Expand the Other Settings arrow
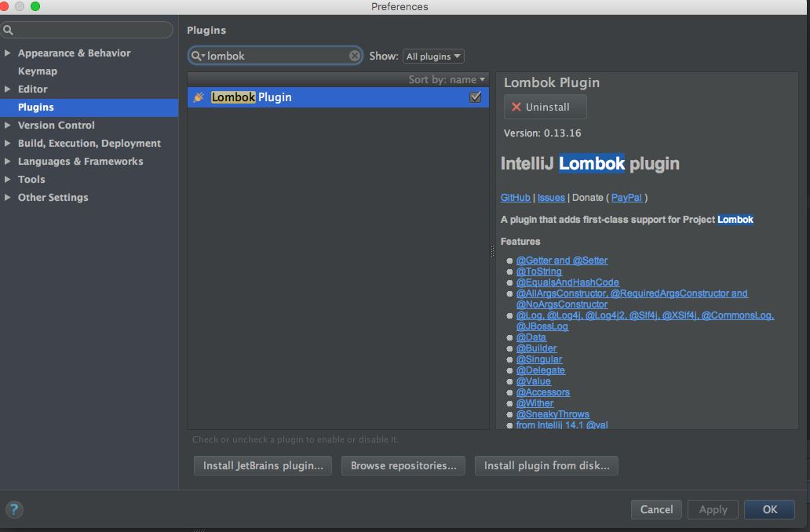Screen dimensions: 810x532 click(x=7, y=197)
